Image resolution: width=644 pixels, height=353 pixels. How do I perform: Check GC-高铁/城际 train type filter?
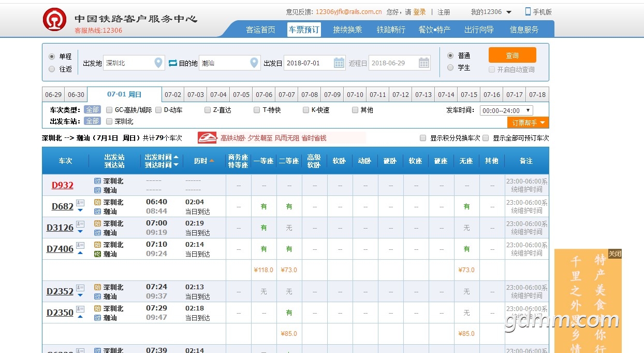point(109,110)
